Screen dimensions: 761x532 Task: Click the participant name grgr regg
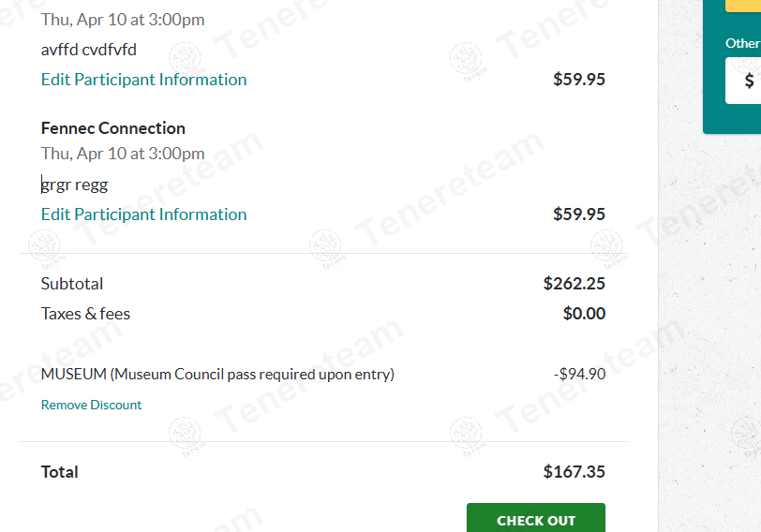75,185
